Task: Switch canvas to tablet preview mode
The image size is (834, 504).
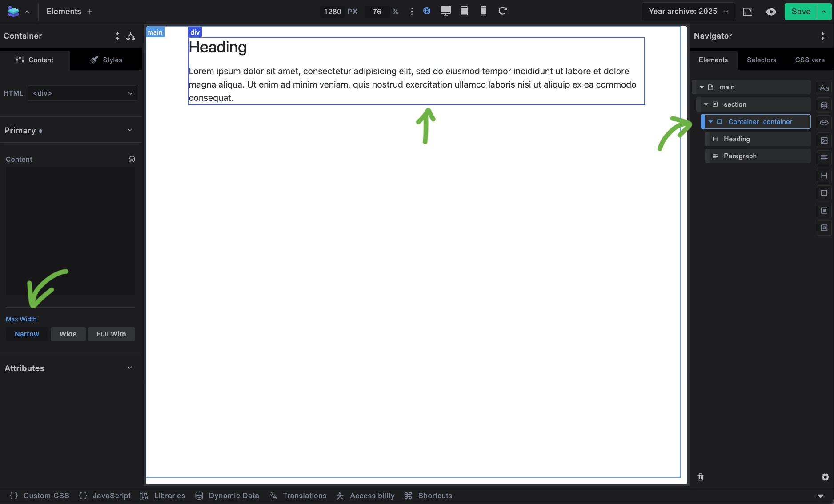Action: (x=464, y=11)
